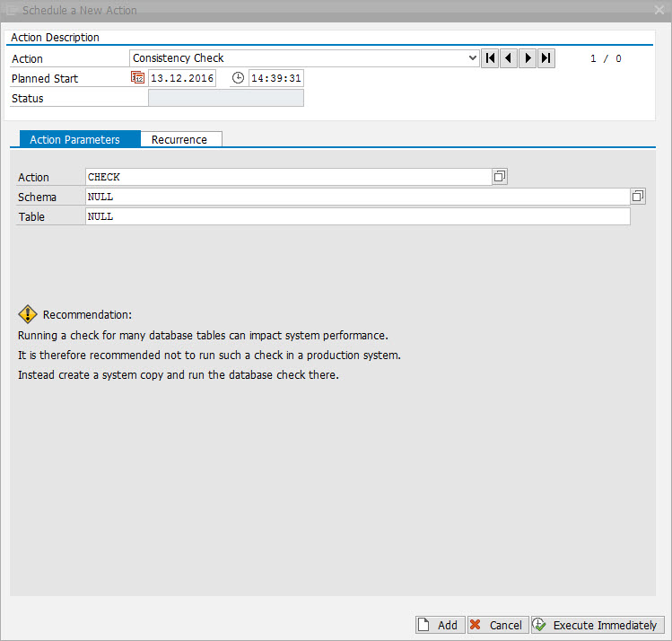This screenshot has width=672, height=641.
Task: Click 'Instead create a system copy' line
Action: pos(179,375)
